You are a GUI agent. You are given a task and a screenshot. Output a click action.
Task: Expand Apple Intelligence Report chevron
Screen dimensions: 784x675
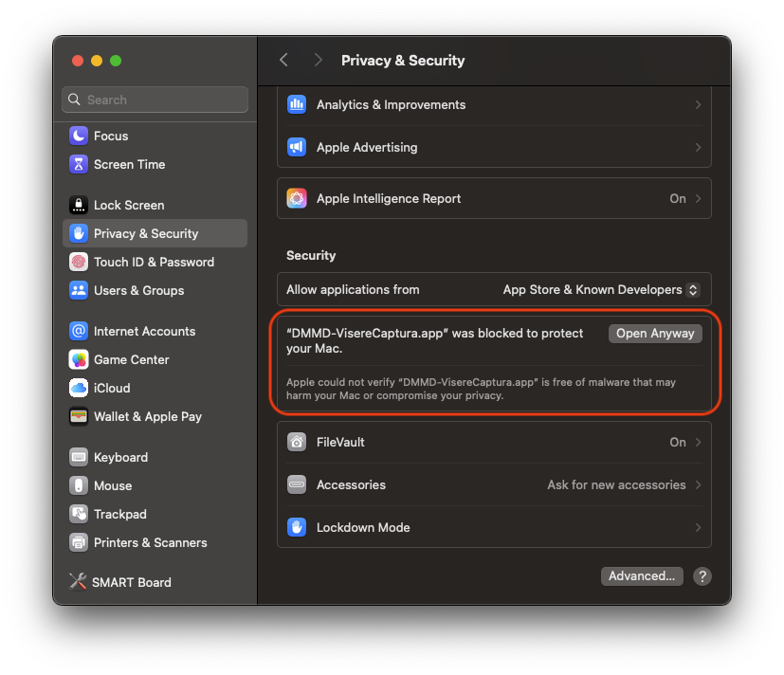coord(698,198)
